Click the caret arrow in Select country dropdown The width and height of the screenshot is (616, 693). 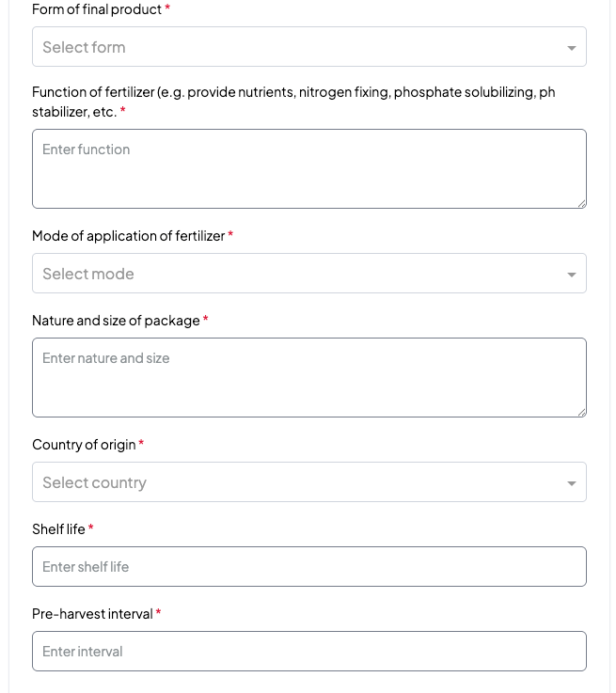click(572, 483)
